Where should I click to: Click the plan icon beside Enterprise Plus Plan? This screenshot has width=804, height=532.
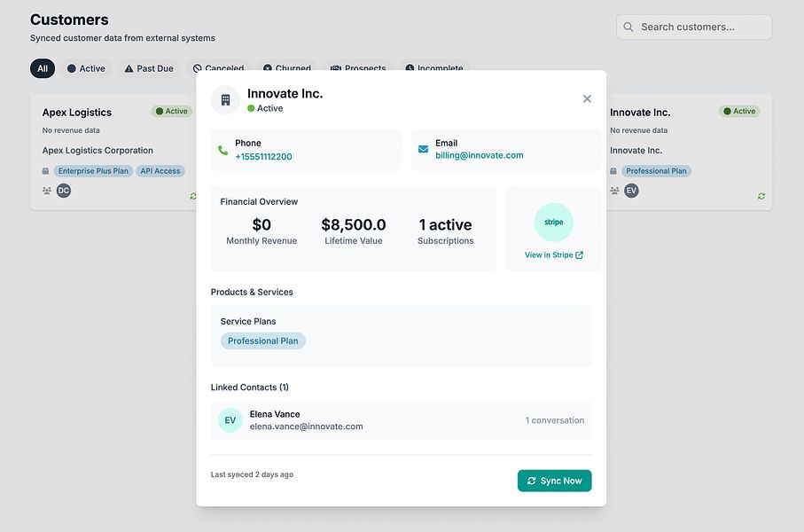pos(45,171)
